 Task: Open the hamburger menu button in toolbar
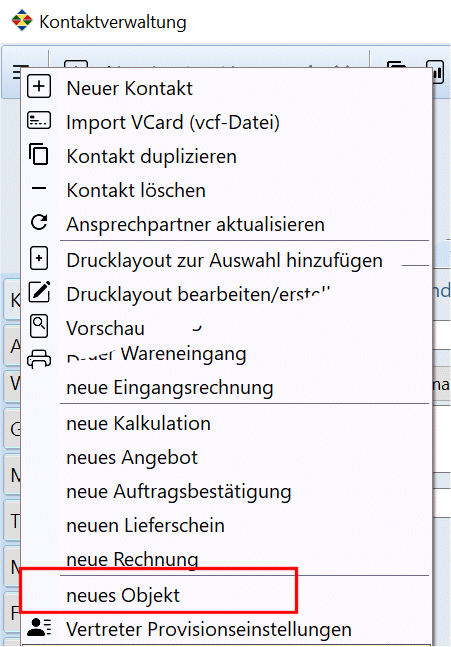(18, 72)
